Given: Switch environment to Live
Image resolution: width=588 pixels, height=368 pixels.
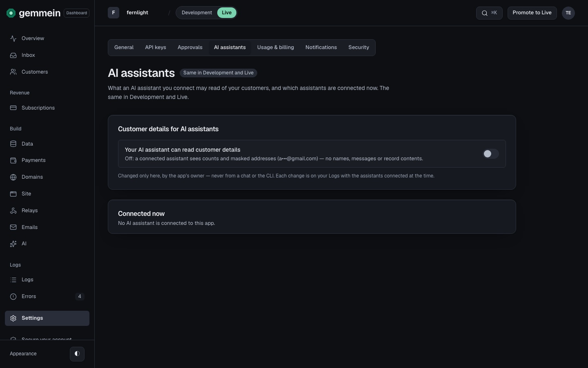Looking at the screenshot, I should [227, 13].
